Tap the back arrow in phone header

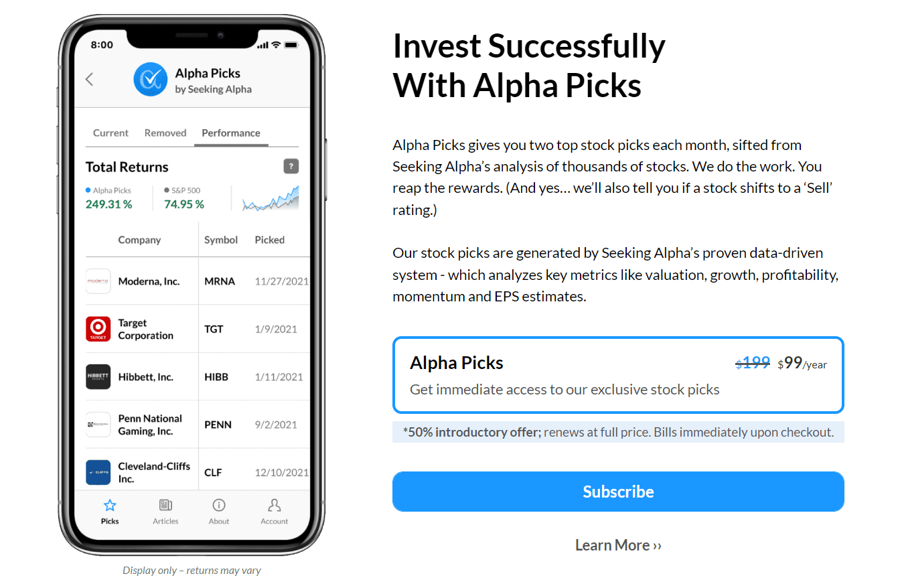[x=90, y=80]
